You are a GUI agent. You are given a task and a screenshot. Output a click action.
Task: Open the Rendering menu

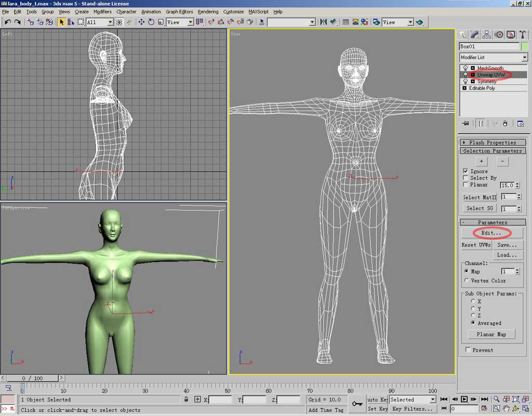pyautogui.click(x=208, y=11)
